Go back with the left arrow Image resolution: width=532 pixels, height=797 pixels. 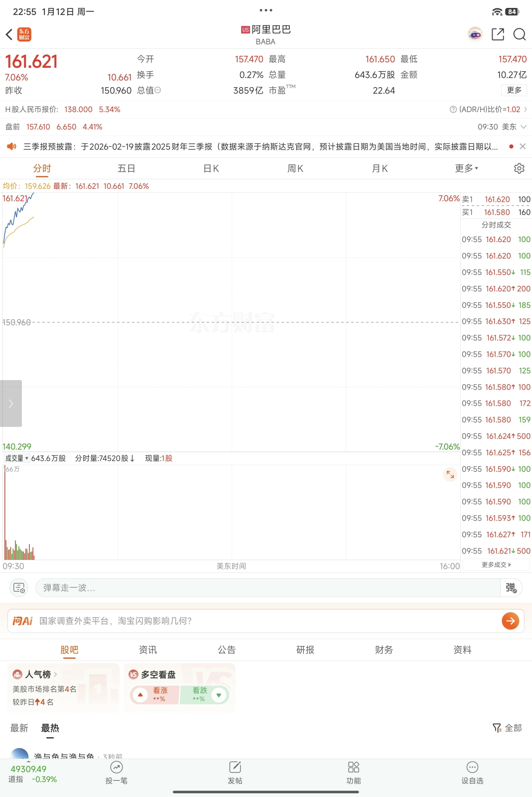coord(9,34)
